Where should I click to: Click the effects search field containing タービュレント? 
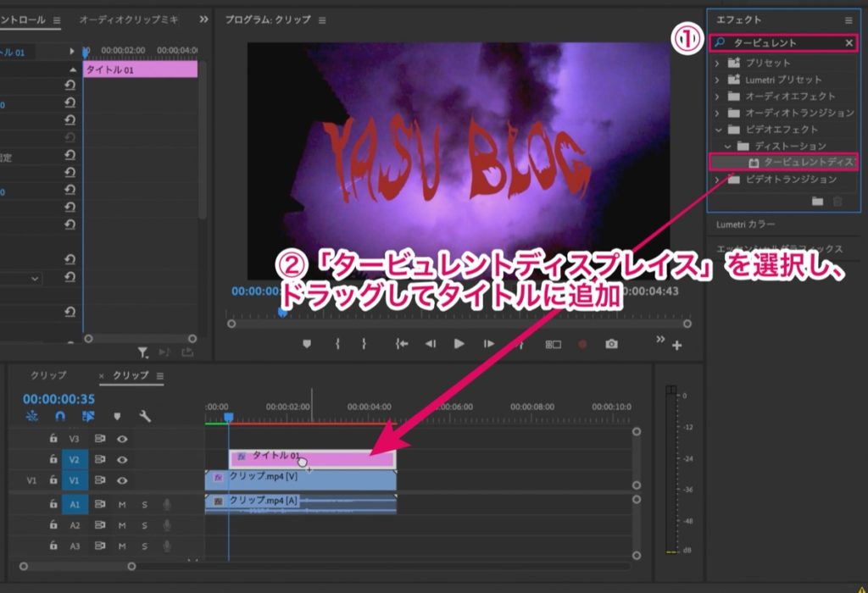(x=783, y=42)
